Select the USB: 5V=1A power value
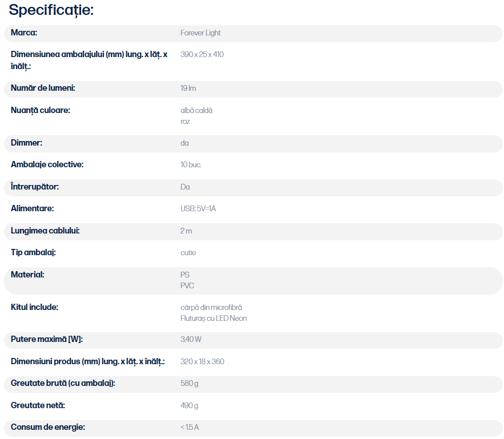504x439 pixels. click(198, 209)
